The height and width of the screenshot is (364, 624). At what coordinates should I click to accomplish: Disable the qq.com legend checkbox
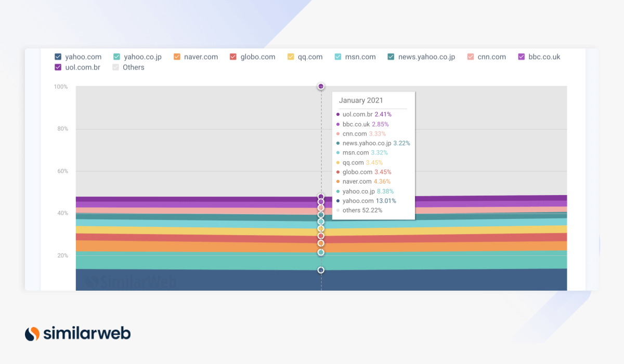point(291,57)
